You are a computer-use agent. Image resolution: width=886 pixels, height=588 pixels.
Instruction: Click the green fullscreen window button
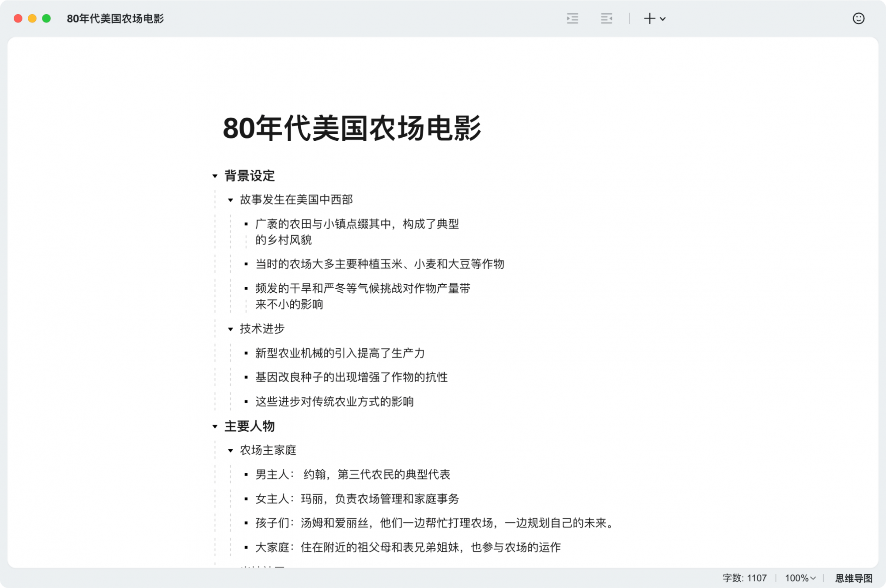point(46,19)
